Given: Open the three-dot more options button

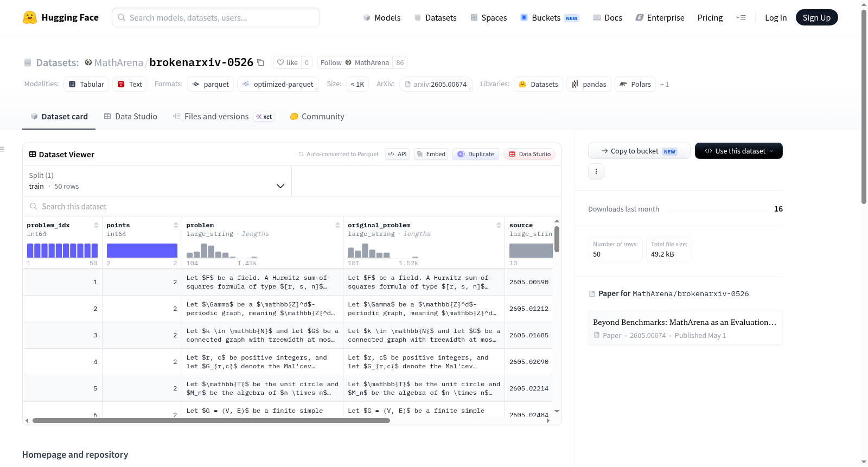Looking at the screenshot, I should tap(596, 171).
